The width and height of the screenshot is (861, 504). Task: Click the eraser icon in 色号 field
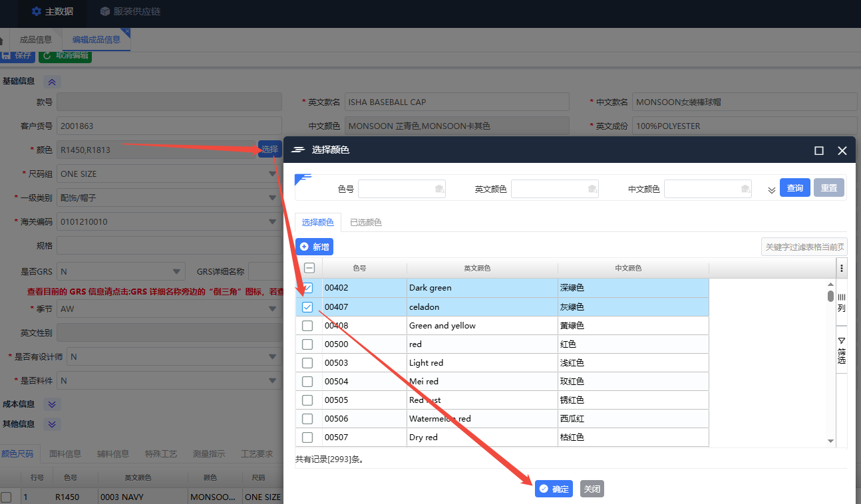coord(439,189)
